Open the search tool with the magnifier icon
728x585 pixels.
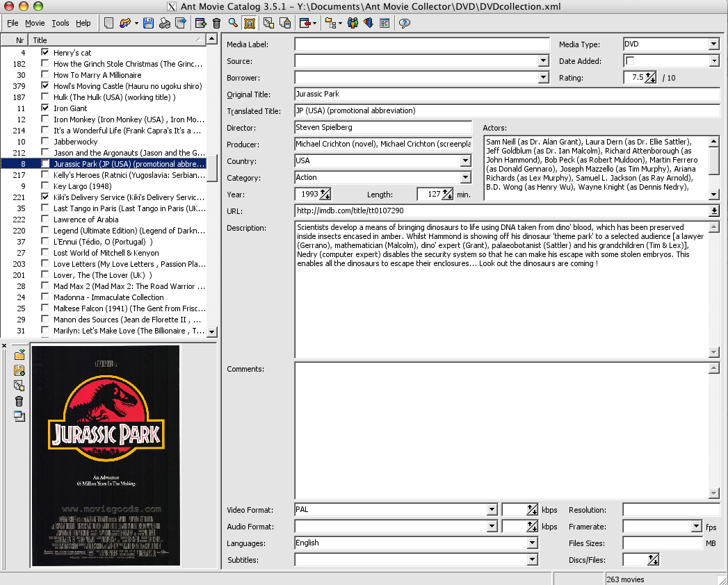pos(232,23)
